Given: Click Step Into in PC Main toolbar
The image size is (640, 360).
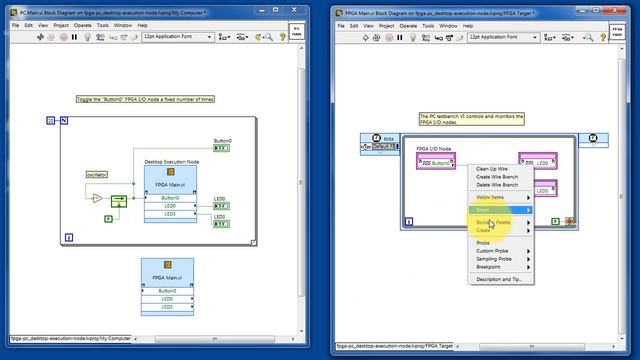Looking at the screenshot, I should [x=113, y=38].
